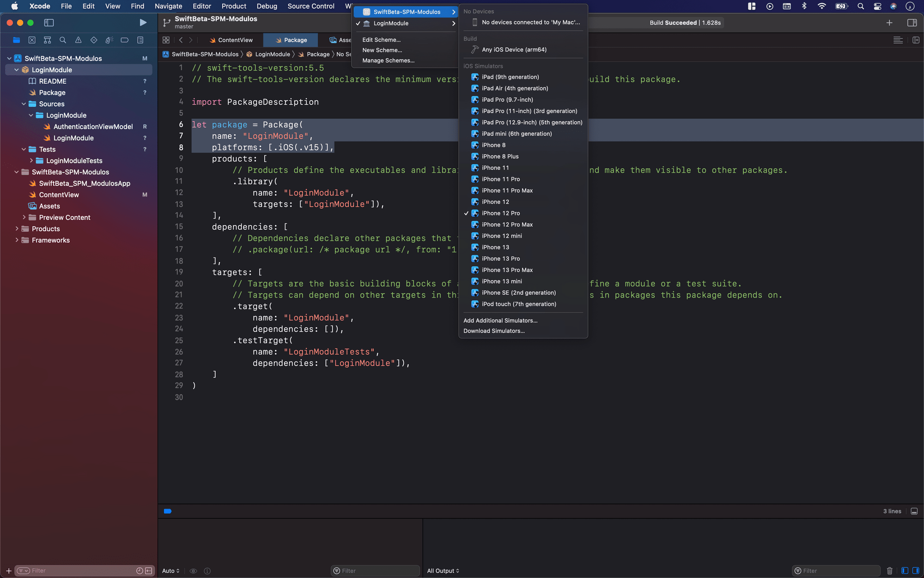The image size is (924, 578).
Task: Collapse the Tests folder
Action: click(24, 149)
